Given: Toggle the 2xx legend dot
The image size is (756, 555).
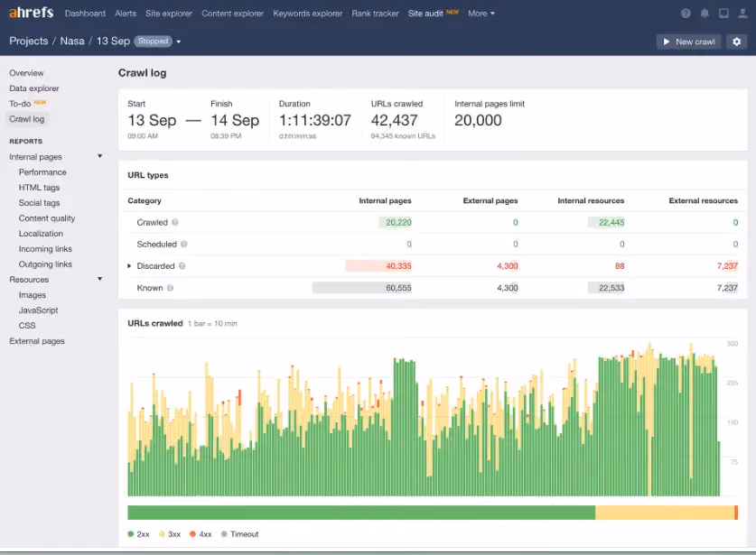Looking at the screenshot, I should point(131,534).
